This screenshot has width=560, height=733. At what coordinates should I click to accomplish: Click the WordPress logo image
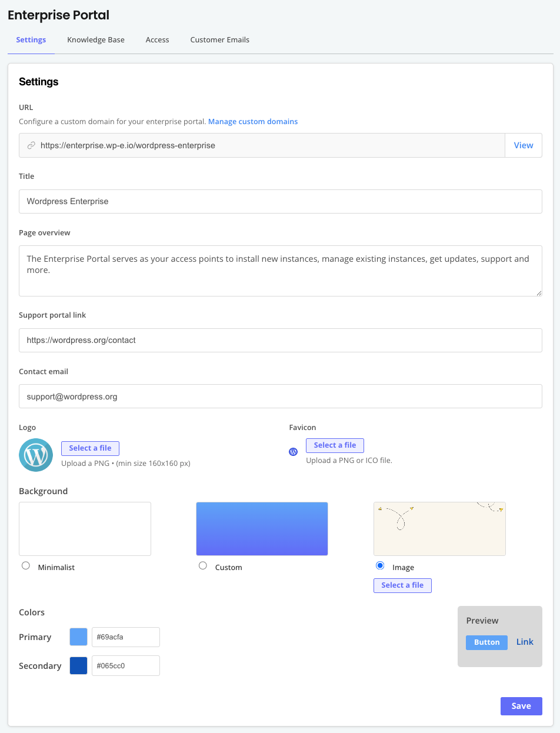pyautogui.click(x=36, y=455)
